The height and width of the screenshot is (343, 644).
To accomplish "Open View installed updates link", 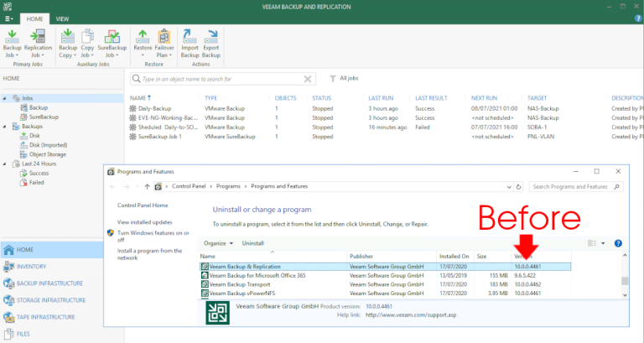I will [144, 222].
